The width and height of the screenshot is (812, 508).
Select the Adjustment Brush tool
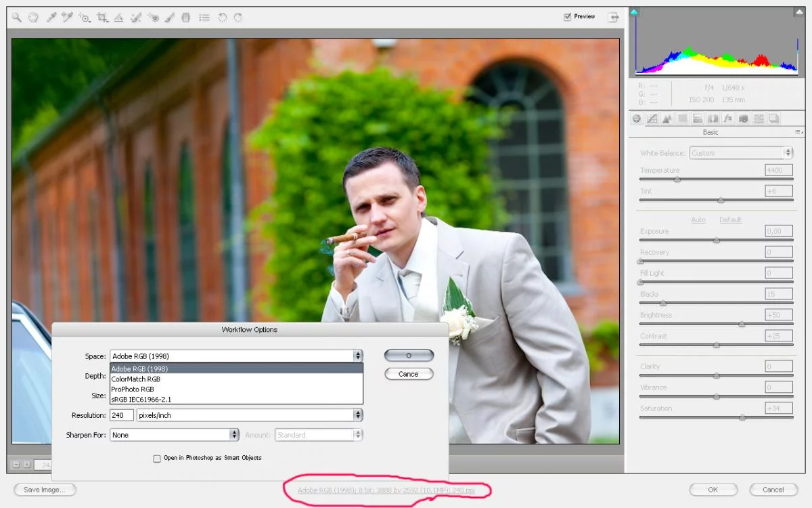coord(170,18)
